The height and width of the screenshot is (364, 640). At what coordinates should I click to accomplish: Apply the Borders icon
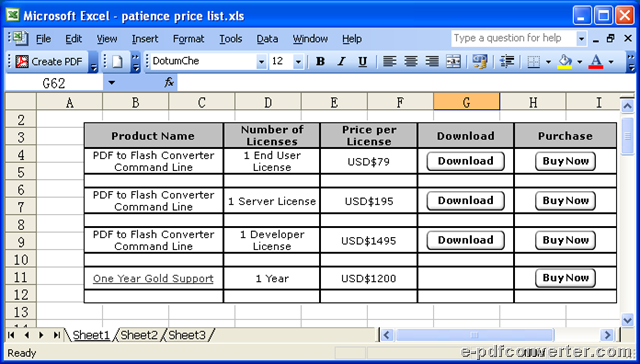click(x=533, y=62)
